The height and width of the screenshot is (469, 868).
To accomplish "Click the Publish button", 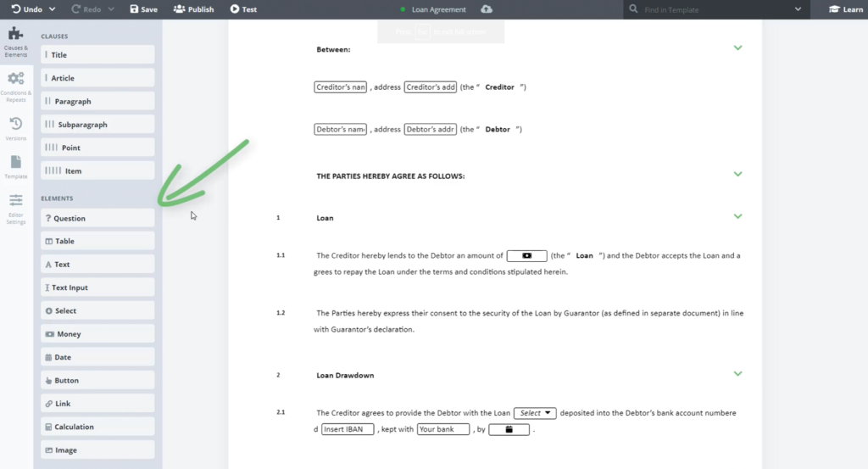I will click(193, 9).
